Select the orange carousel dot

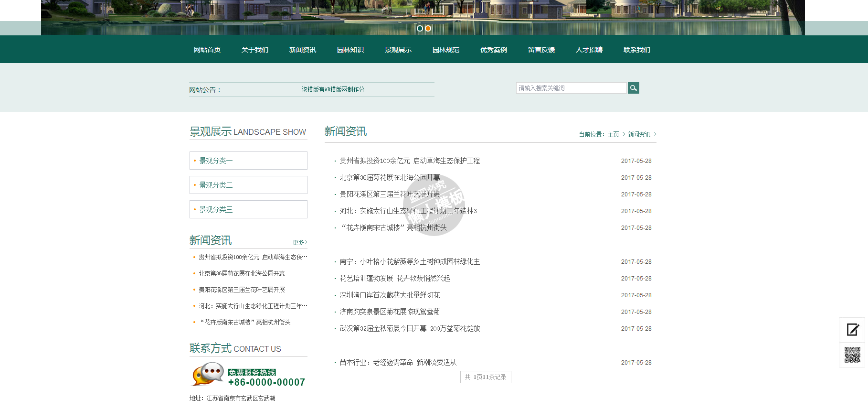(x=428, y=29)
